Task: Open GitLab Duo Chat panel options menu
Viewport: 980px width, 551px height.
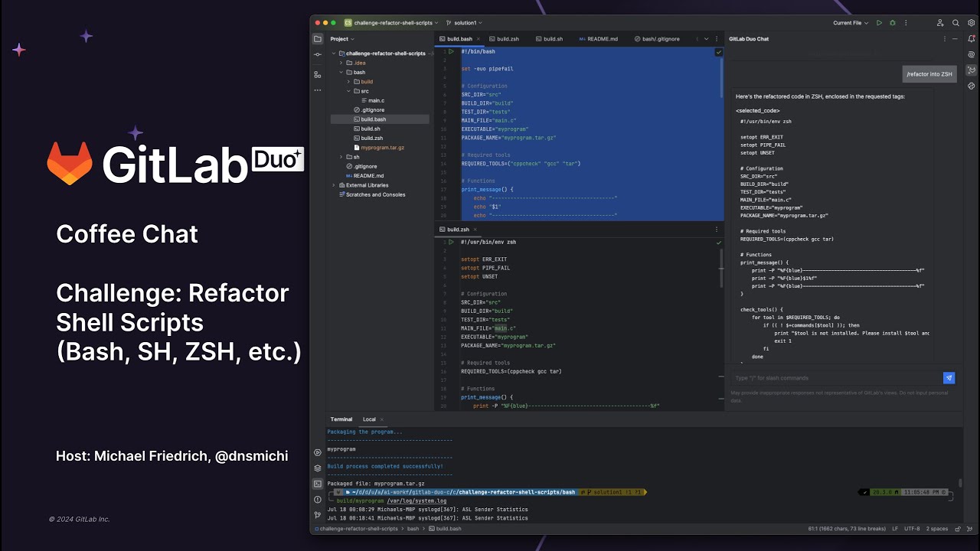Action: [x=946, y=38]
